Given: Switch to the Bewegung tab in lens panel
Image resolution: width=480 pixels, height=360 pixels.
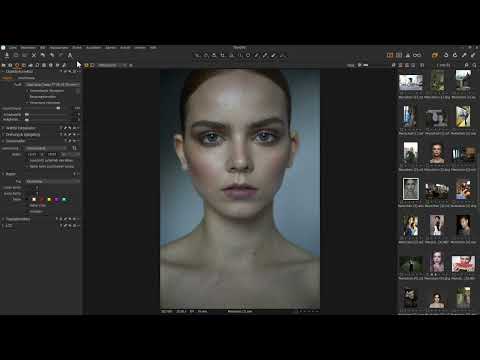Looking at the screenshot, I should click(26, 78).
